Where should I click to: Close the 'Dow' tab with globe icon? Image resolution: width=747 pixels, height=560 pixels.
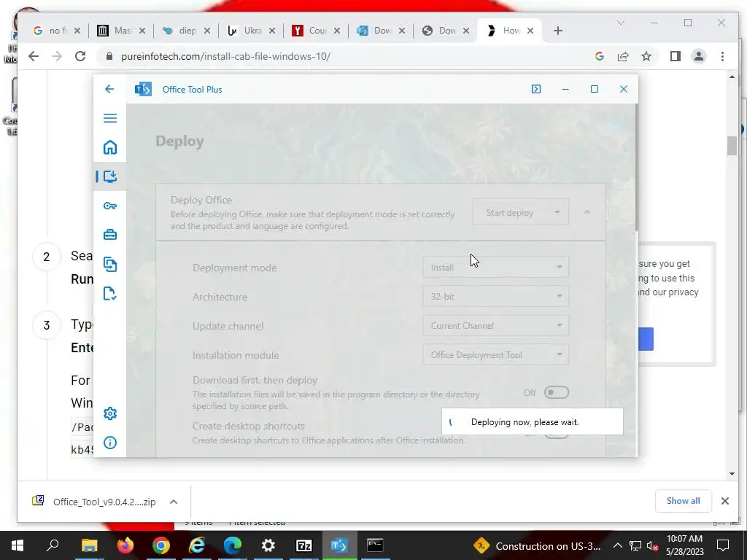pos(466,31)
